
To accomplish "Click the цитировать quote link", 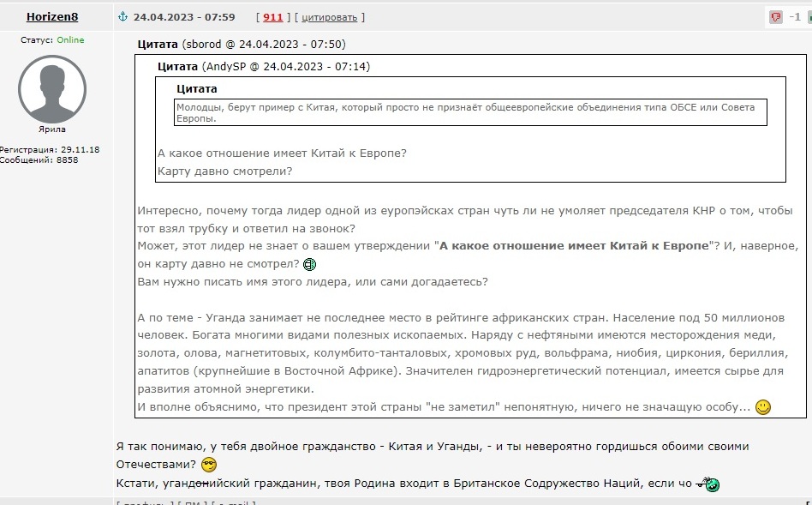I will [330, 17].
